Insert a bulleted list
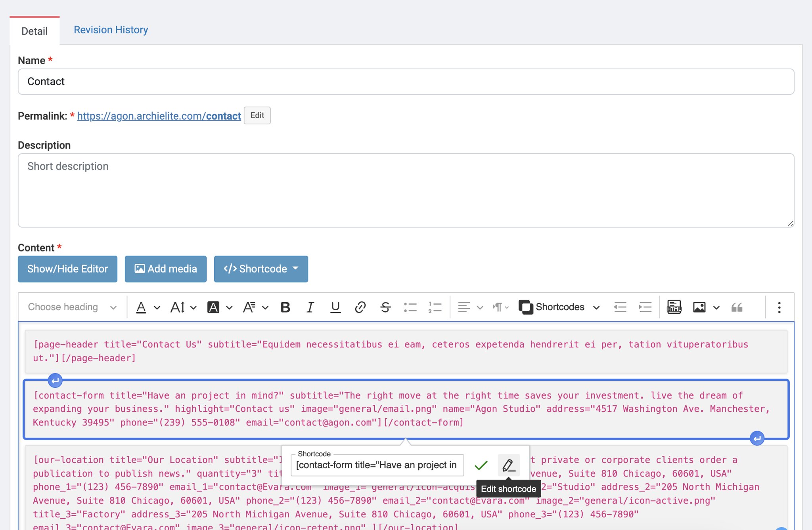Viewport: 812px width, 530px height. (x=410, y=307)
